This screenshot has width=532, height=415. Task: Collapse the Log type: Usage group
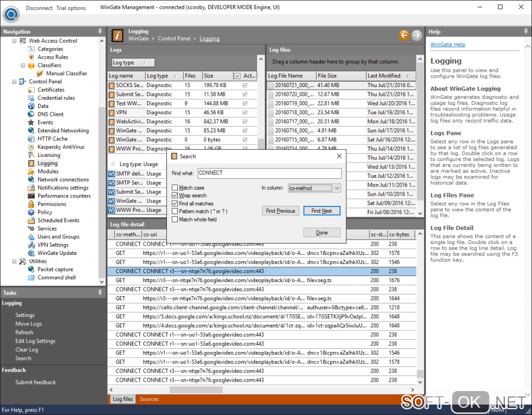click(113, 164)
